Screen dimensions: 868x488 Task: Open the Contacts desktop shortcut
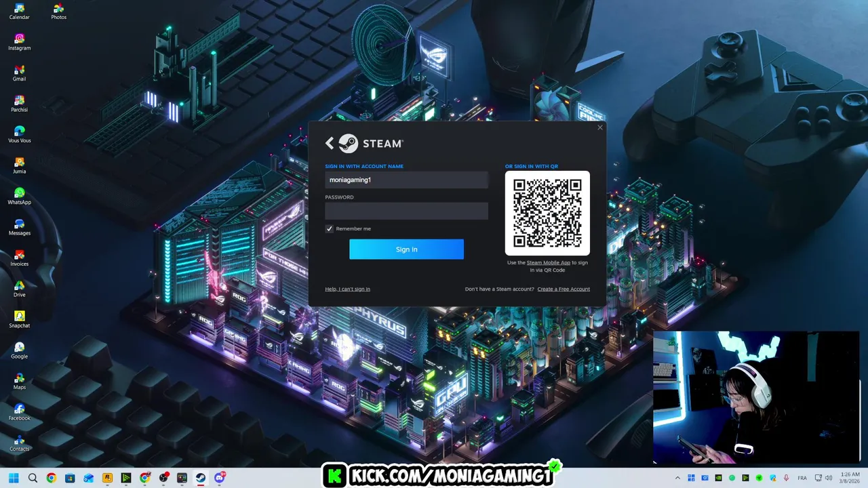click(19, 443)
